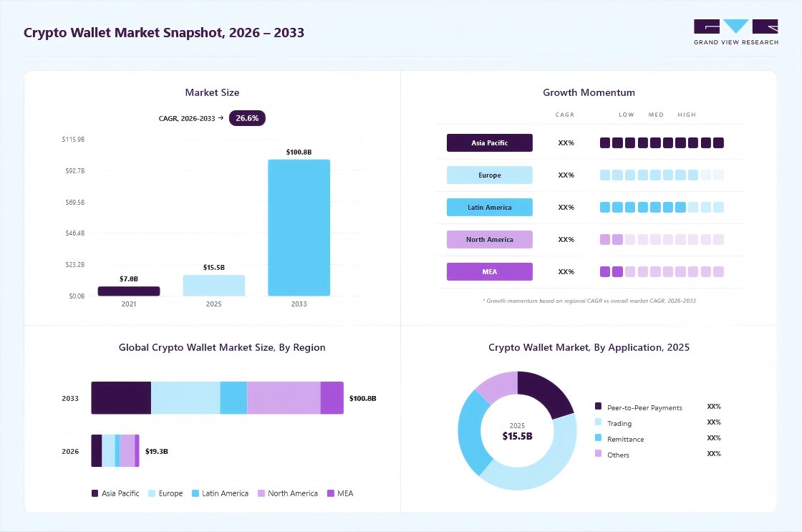This screenshot has width=802, height=532.
Task: Click the growth momentum footnote text
Action: click(589, 301)
